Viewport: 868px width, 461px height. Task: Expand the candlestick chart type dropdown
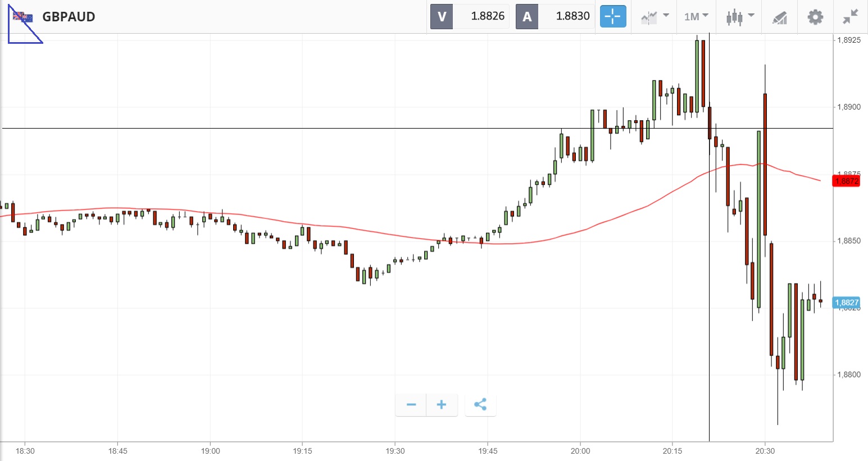739,17
